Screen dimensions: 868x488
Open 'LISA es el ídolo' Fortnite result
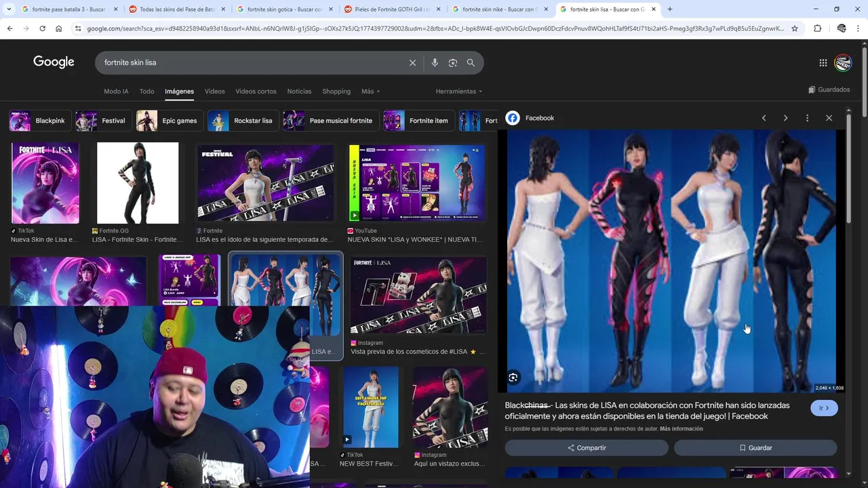coord(265,183)
